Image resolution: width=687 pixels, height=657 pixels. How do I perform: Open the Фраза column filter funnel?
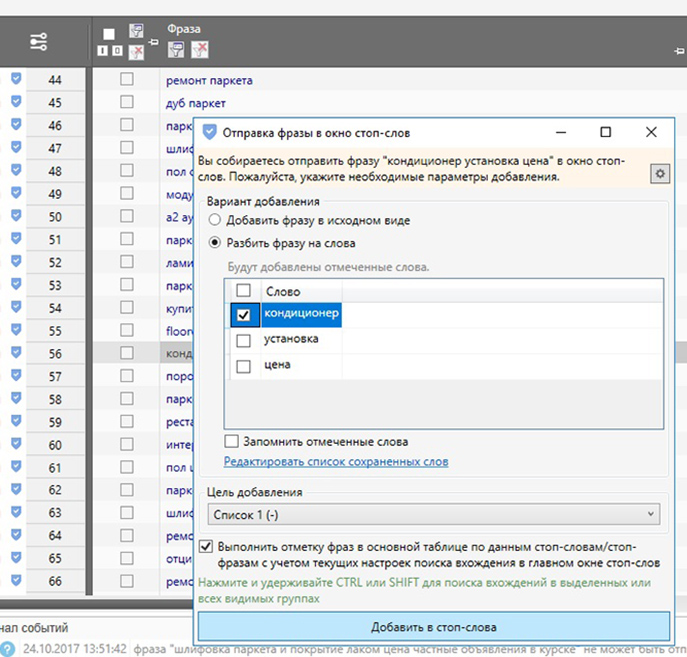[x=176, y=50]
